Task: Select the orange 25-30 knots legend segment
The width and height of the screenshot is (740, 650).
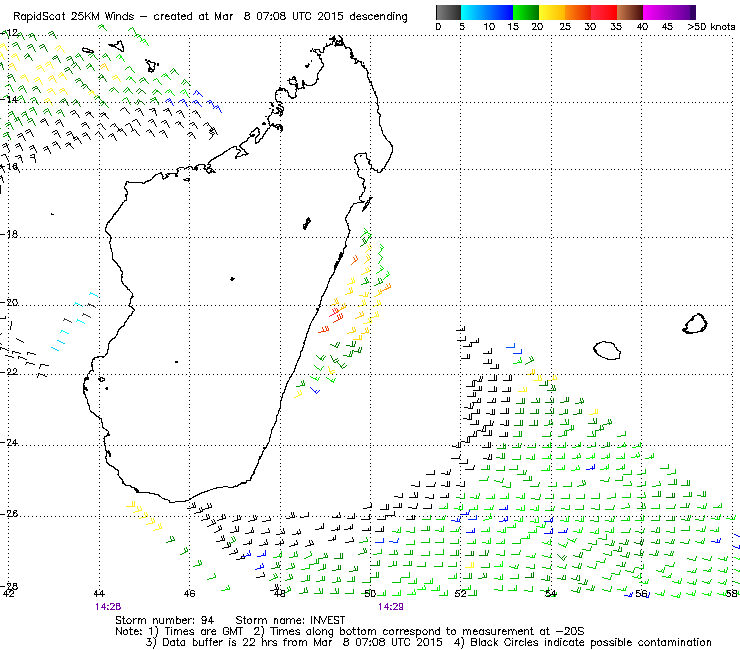Action: point(578,12)
